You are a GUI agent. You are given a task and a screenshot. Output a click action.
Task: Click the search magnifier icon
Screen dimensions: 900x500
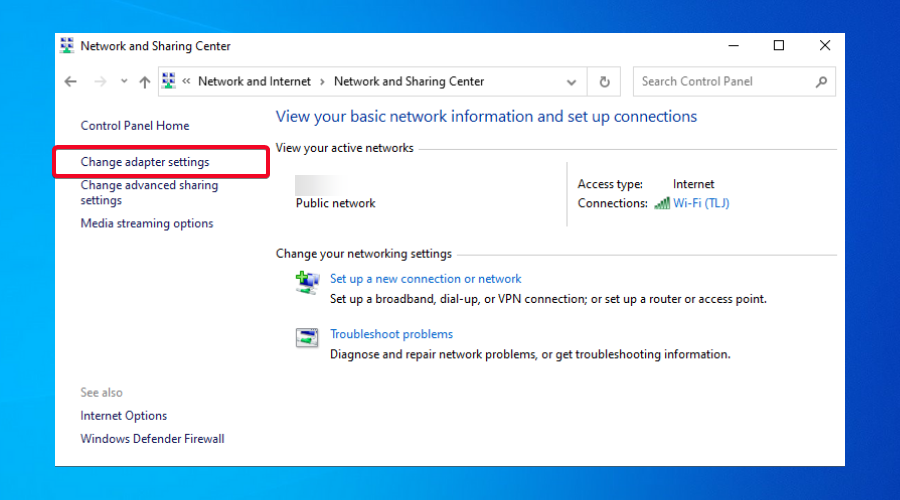(x=821, y=82)
